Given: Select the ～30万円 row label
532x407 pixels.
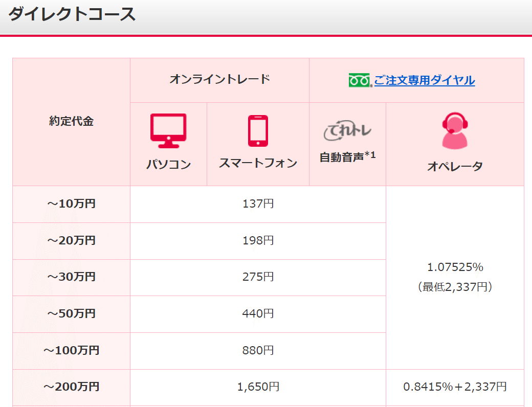Looking at the screenshot, I should tap(71, 277).
